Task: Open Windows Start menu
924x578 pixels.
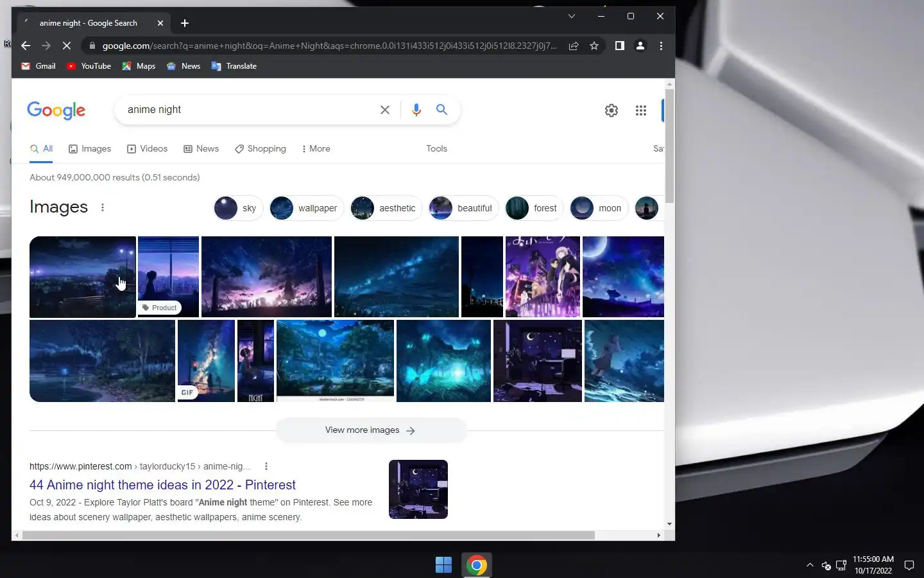Action: 443,565
